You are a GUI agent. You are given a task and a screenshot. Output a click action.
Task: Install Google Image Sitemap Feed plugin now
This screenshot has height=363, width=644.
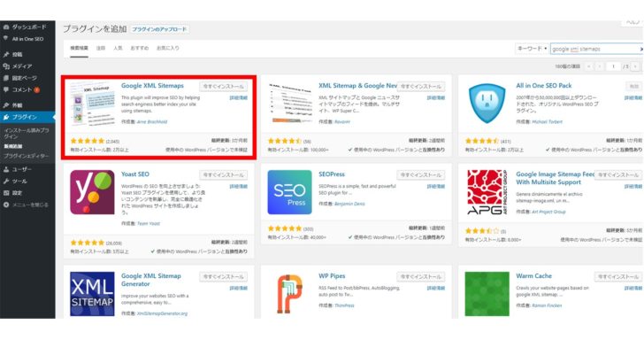click(618, 174)
